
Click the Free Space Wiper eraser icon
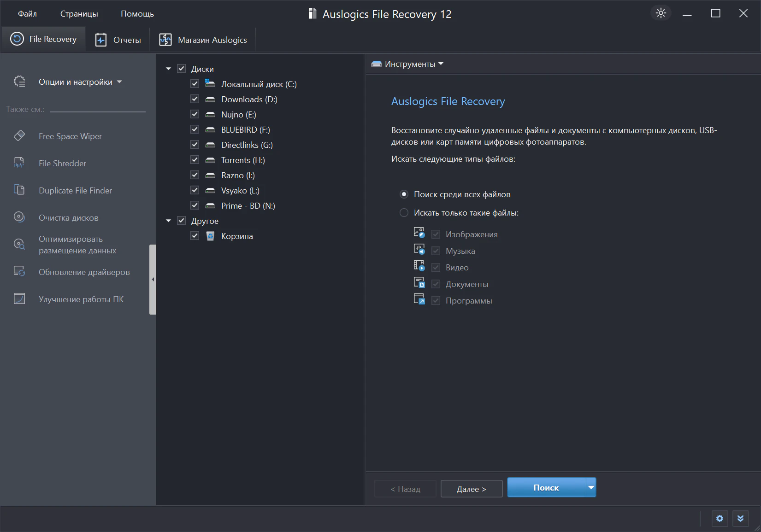19,135
